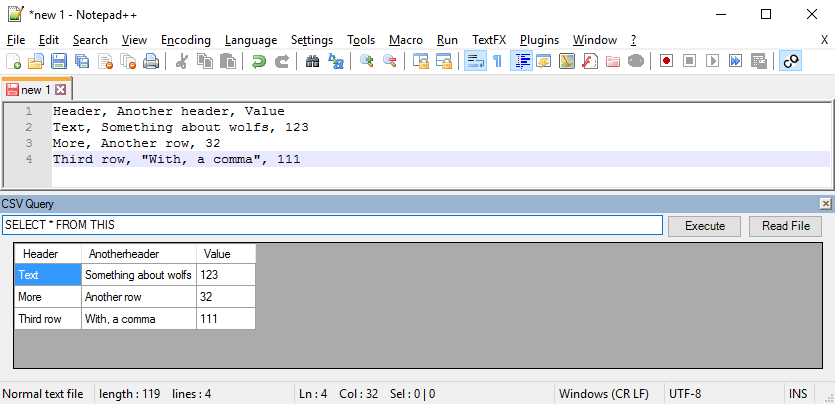
Task: Click the Save All icon
Action: tap(81, 61)
